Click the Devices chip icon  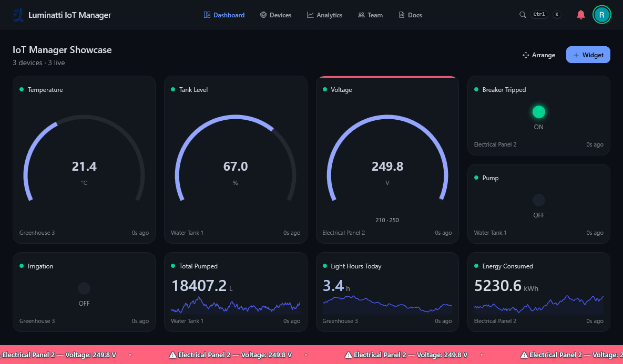click(263, 15)
